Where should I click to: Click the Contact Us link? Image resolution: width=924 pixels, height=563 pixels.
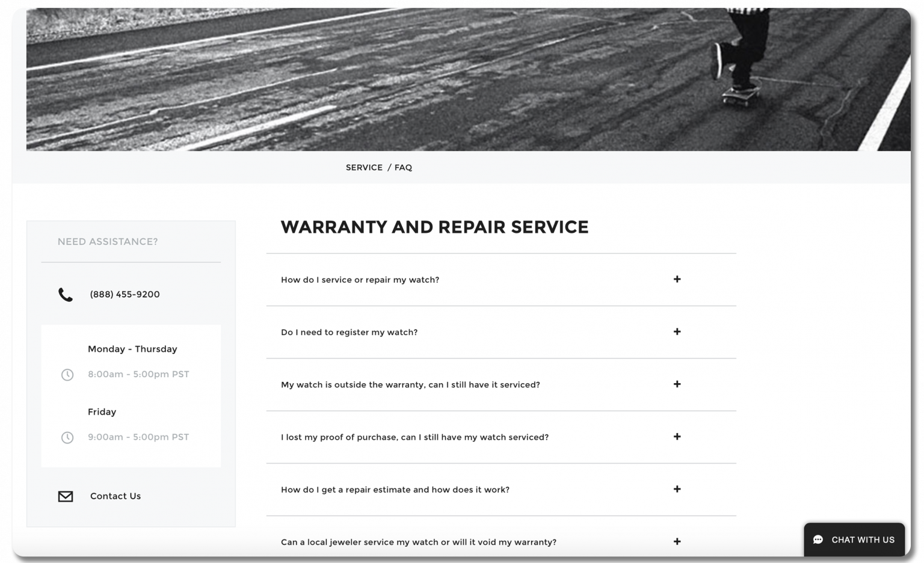[x=115, y=496]
